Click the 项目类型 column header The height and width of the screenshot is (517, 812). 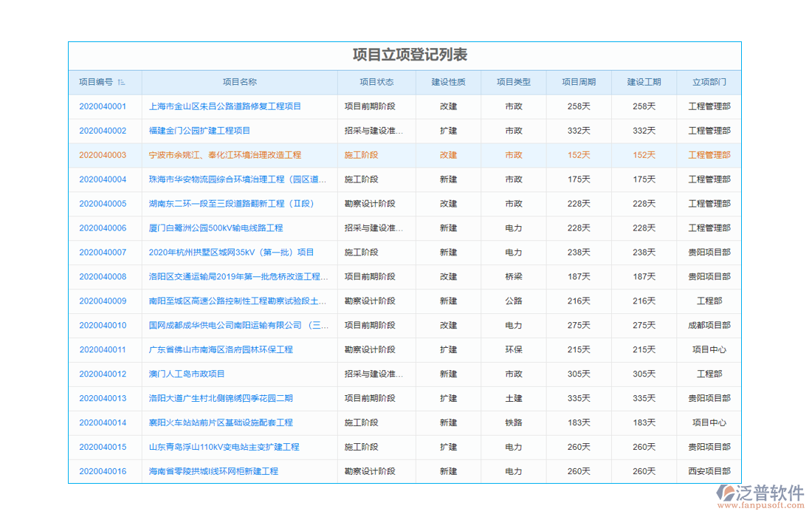click(514, 82)
